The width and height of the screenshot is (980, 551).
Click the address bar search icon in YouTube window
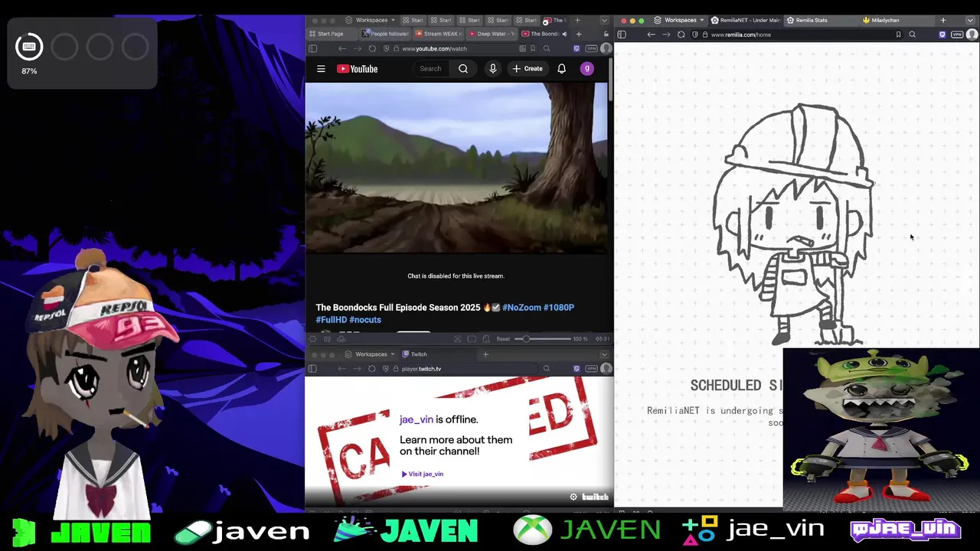(x=547, y=49)
